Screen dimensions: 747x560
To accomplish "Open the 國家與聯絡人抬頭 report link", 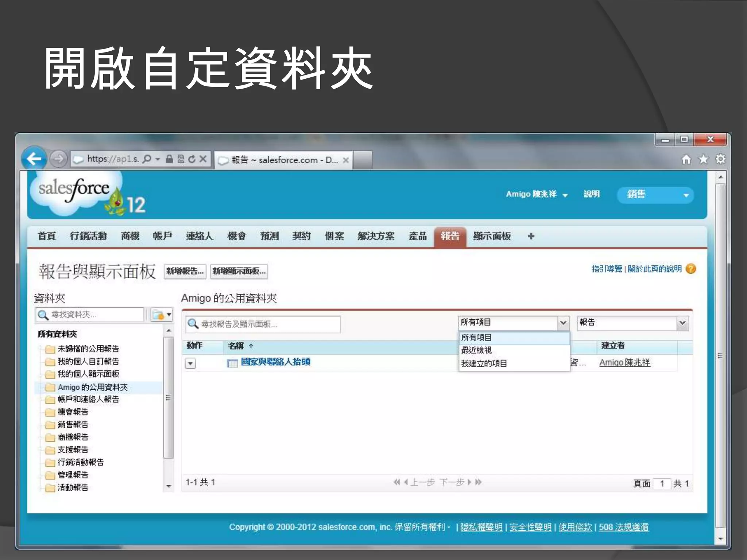I will (276, 362).
